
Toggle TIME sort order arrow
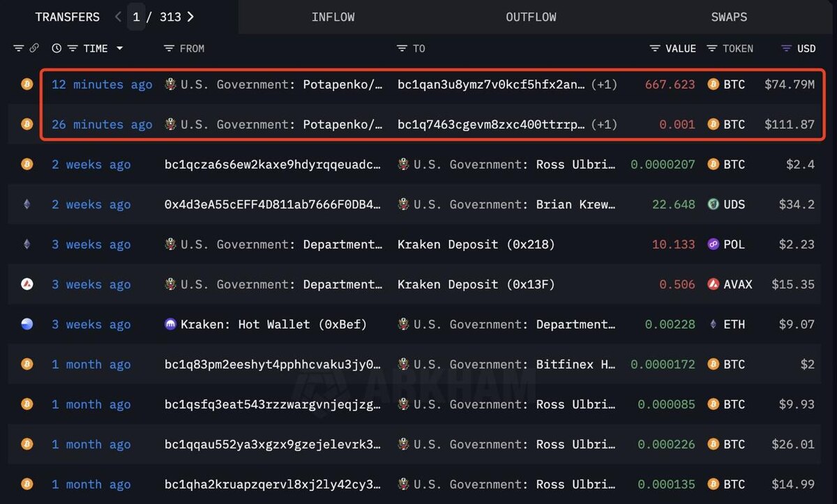pyautogui.click(x=119, y=48)
